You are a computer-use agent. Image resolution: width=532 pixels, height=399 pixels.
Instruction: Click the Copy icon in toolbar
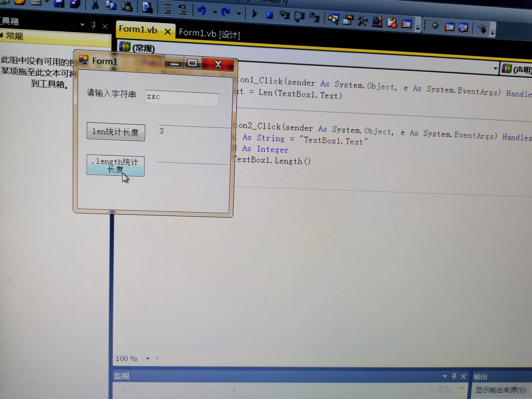(111, 6)
